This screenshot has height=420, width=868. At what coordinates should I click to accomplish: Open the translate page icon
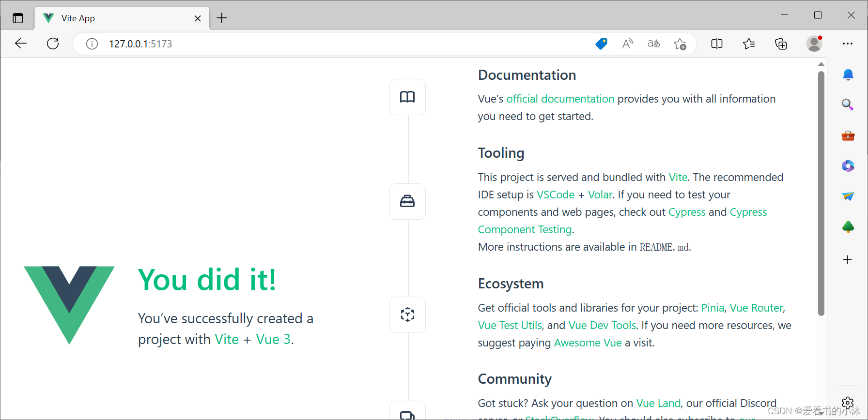[654, 44]
